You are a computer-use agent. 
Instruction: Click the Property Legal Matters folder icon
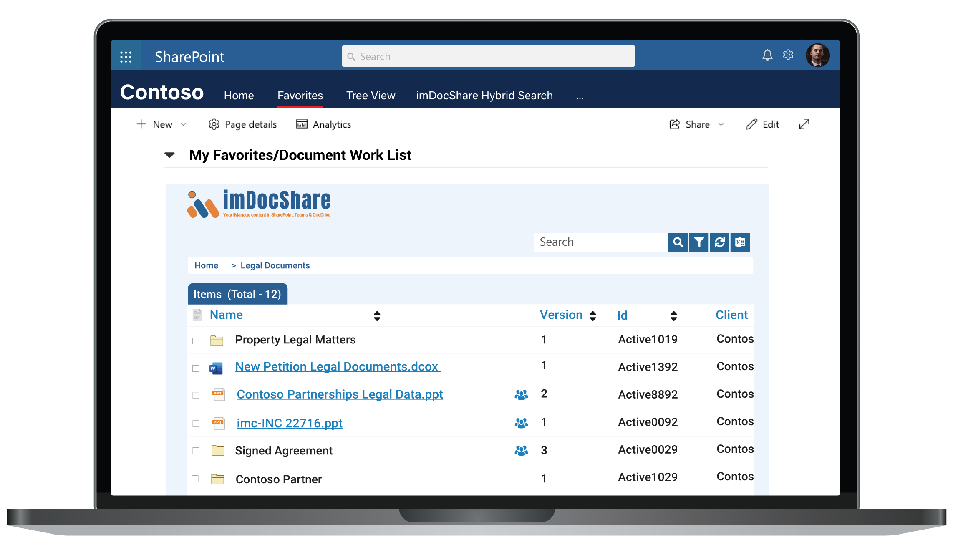(217, 341)
